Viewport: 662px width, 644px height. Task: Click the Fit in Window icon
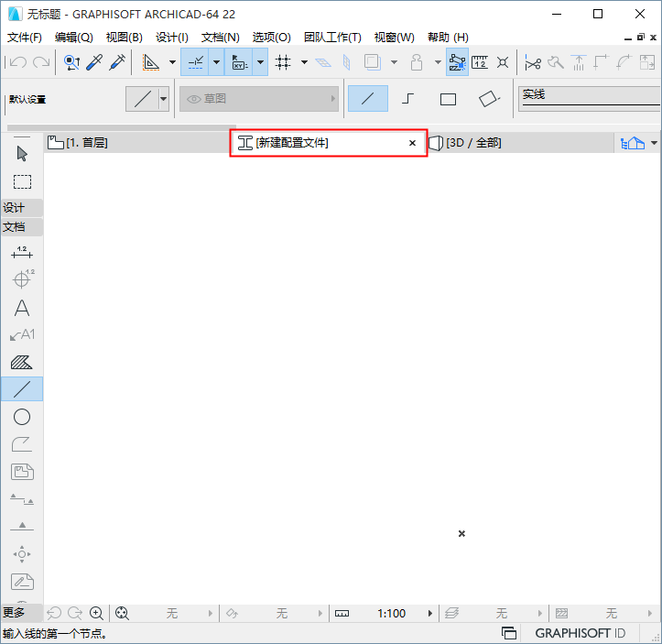(122, 613)
